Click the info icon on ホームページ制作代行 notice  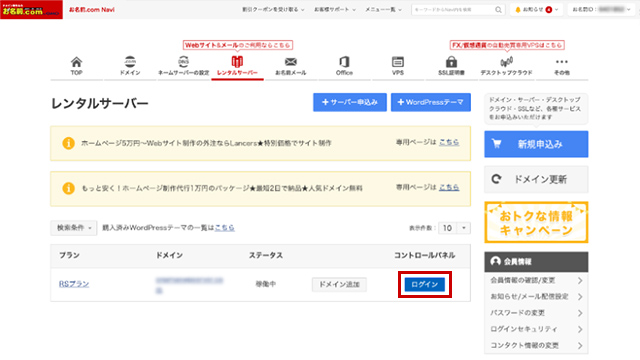68,188
